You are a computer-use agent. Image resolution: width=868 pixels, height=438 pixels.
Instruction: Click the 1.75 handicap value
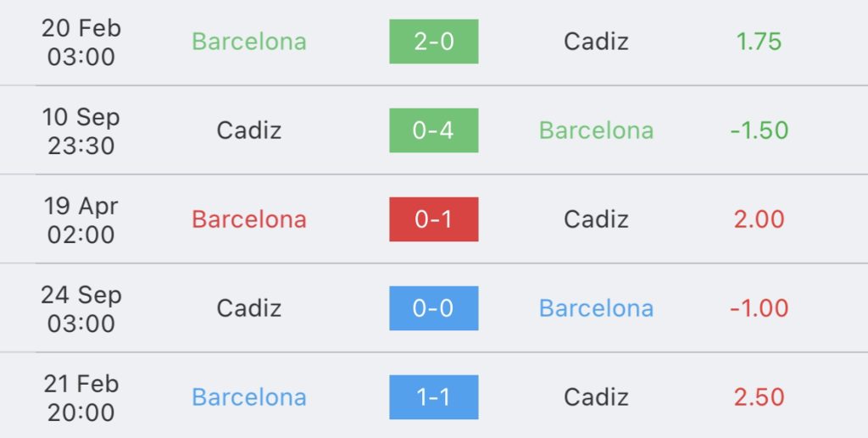click(x=759, y=42)
